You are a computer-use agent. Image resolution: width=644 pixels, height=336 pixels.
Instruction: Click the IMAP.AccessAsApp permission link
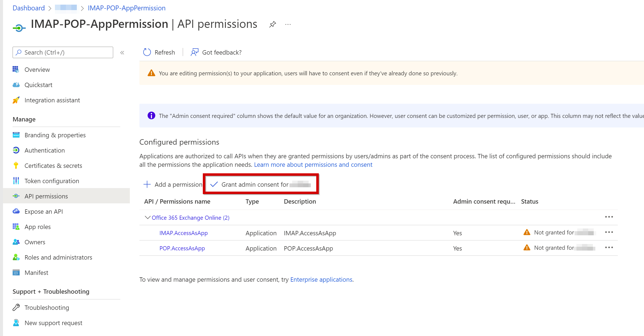[x=183, y=233]
